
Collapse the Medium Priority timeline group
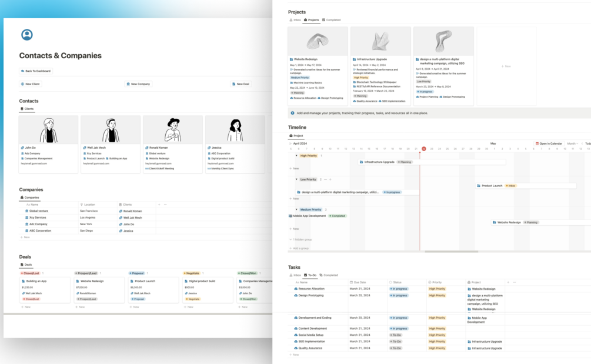(x=296, y=209)
